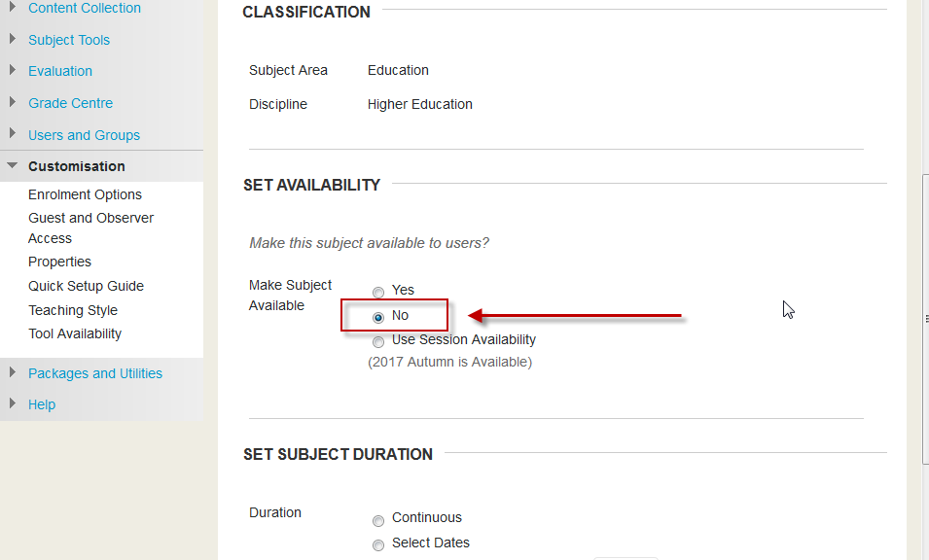
Task: Open Tool Availability settings
Action: [75, 333]
